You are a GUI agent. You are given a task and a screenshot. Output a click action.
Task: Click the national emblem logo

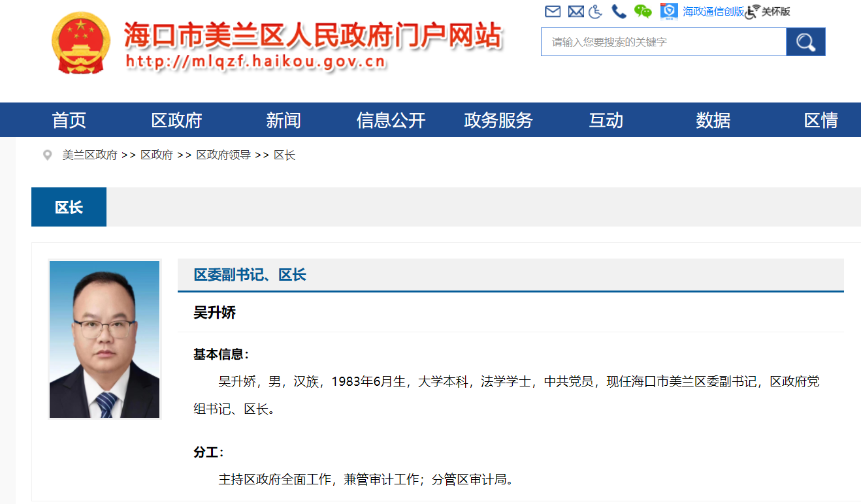82,44
